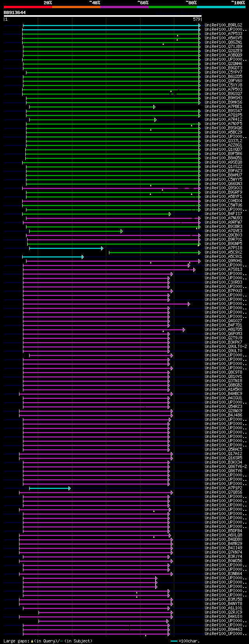
Task: Open hit UniRef100_A7P1P2
Action: click(x=223, y=488)
